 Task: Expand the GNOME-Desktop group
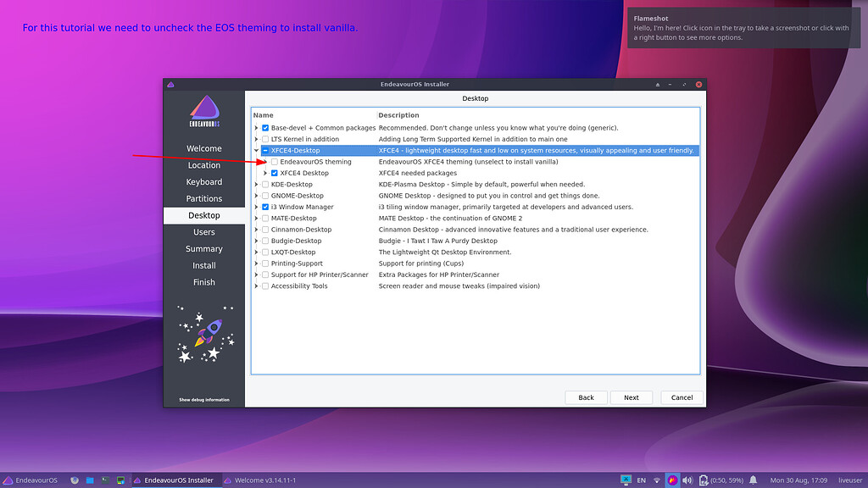click(256, 196)
